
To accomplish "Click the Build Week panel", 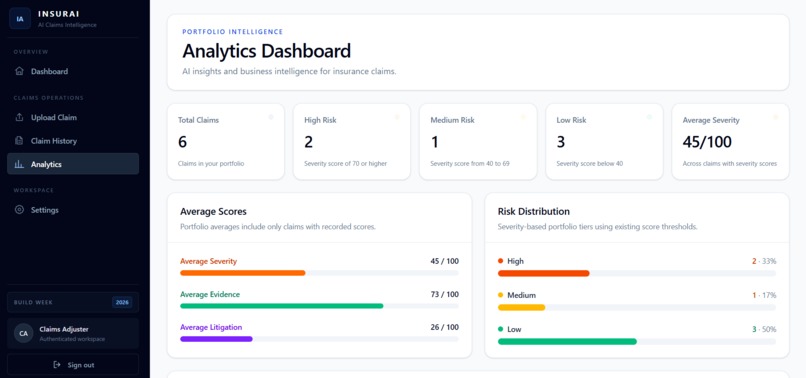I will 73,302.
